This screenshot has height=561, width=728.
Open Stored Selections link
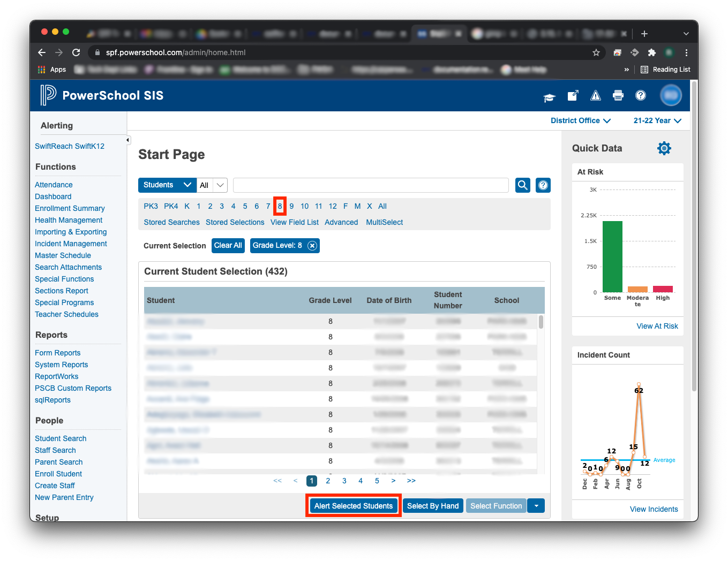pyautogui.click(x=235, y=222)
